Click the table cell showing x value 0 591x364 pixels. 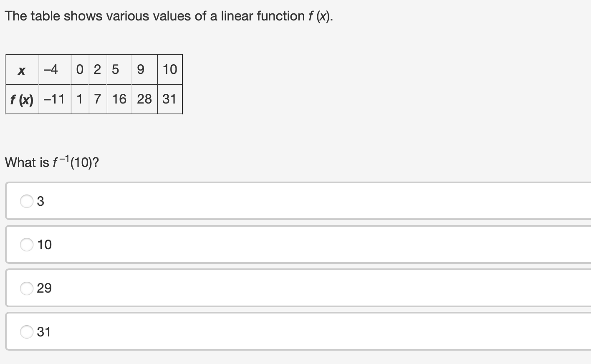(x=79, y=70)
